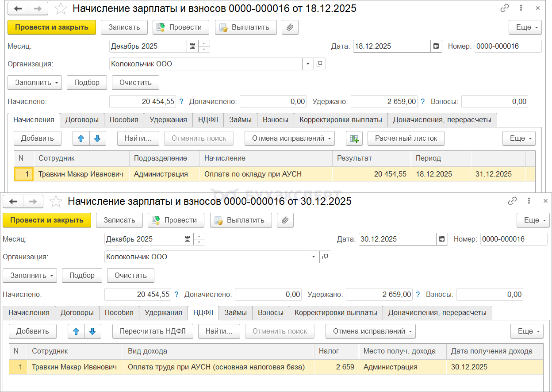The height and width of the screenshot is (392, 552).
Task: Switch to Удержания tab in top window
Action: (168, 119)
